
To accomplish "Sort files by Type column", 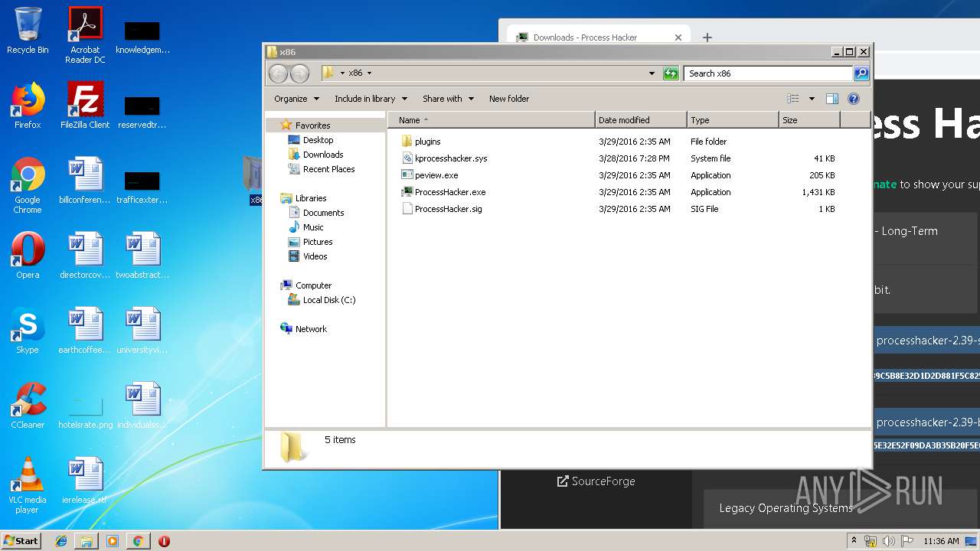I will (733, 120).
